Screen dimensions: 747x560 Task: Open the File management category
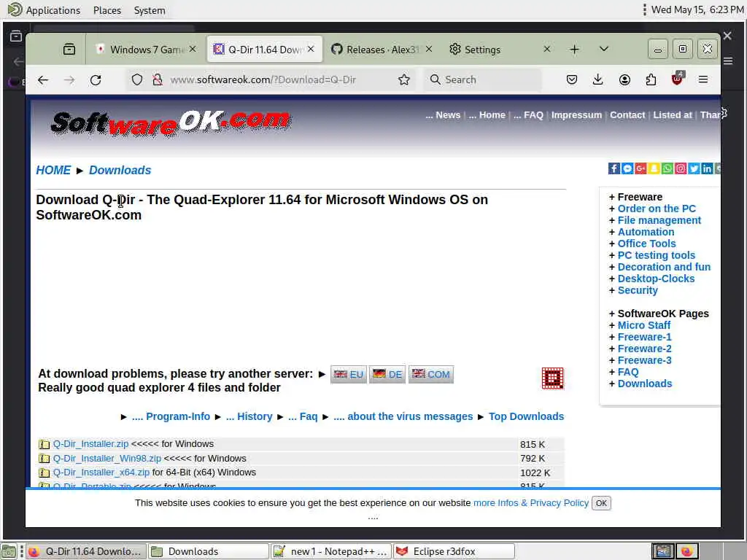659,220
